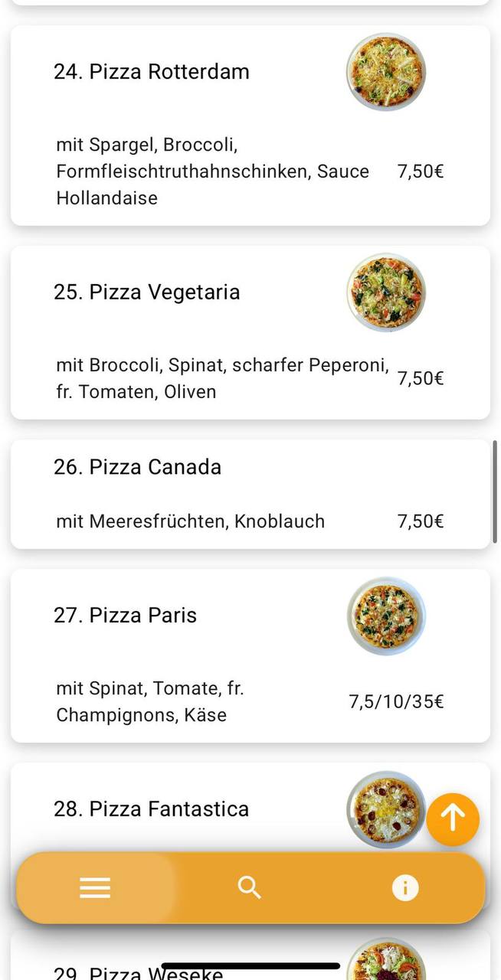Open the 24. Pizza Rotterdam item
501x980 pixels.
pos(152,72)
